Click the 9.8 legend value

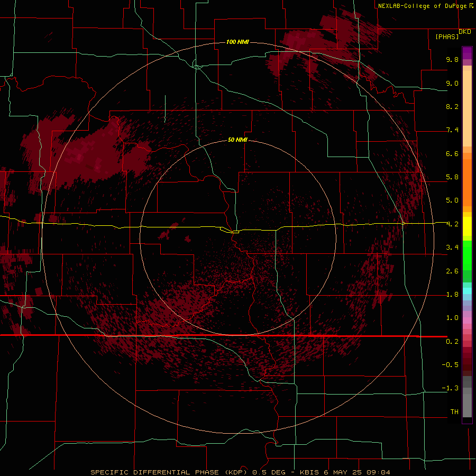tap(452, 60)
